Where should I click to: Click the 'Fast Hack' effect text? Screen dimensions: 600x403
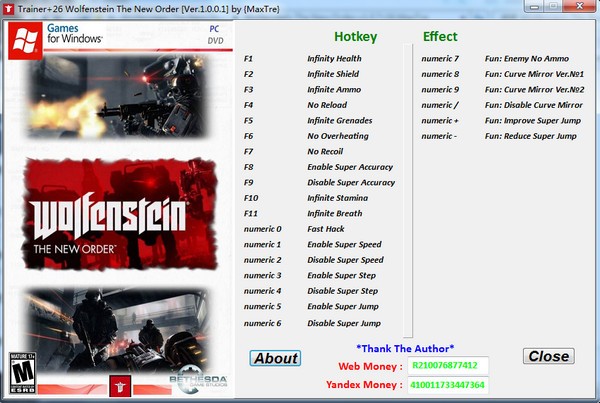pyautogui.click(x=326, y=229)
